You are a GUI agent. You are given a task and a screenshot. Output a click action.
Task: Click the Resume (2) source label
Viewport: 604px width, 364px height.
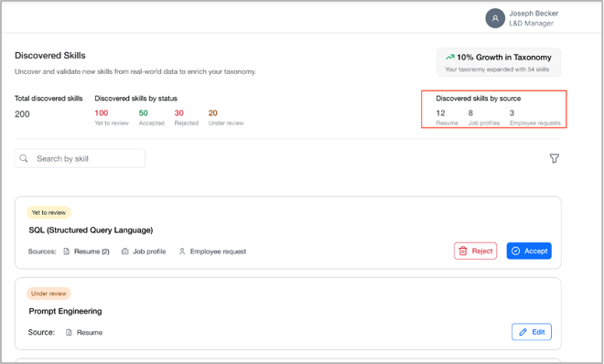92,252
